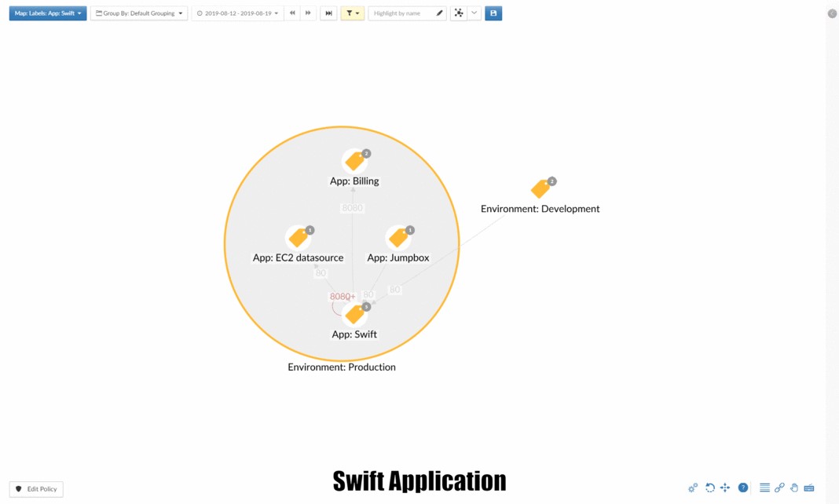Open the Map Labels App Swift dropdown
The image size is (839, 504).
pos(48,13)
